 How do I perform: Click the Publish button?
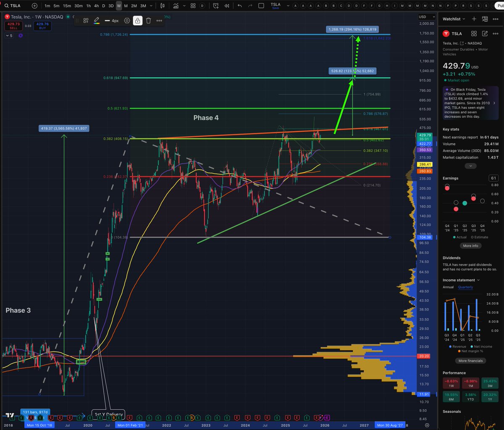pos(499,6)
